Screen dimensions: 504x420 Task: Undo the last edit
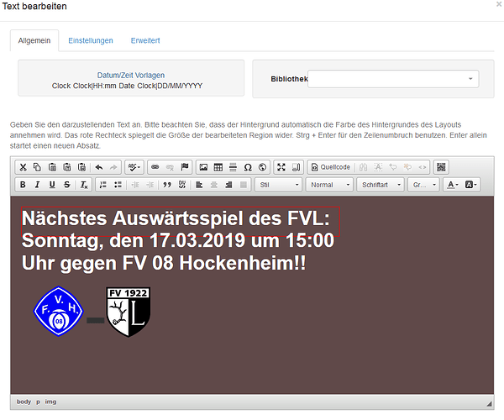(99, 167)
